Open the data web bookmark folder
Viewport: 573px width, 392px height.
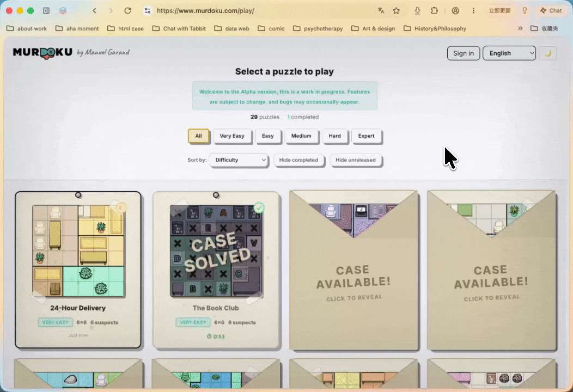231,28
